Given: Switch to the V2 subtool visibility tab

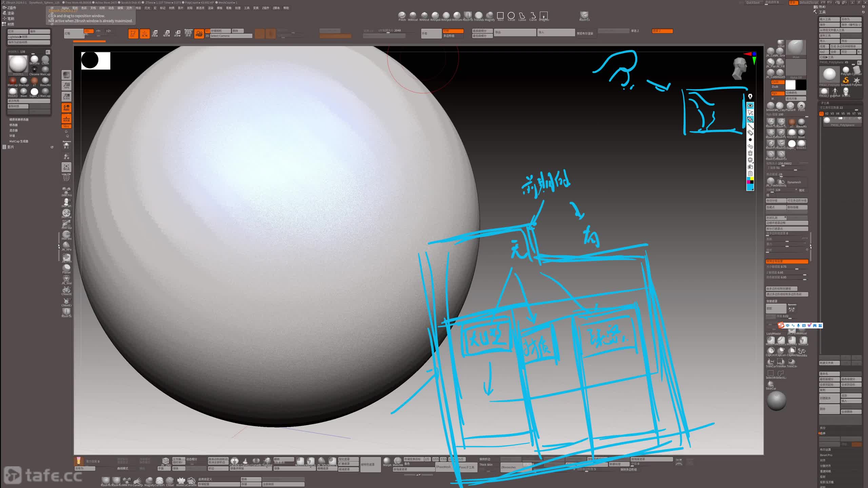Looking at the screenshot, I should 827,114.
